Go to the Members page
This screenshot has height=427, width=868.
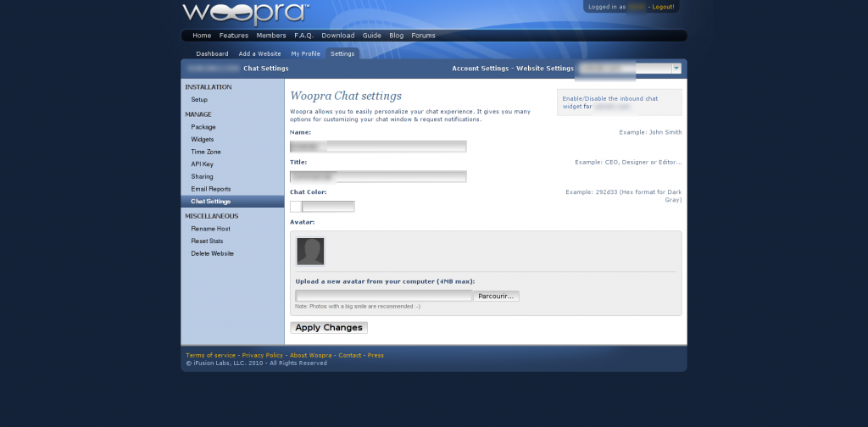[271, 36]
